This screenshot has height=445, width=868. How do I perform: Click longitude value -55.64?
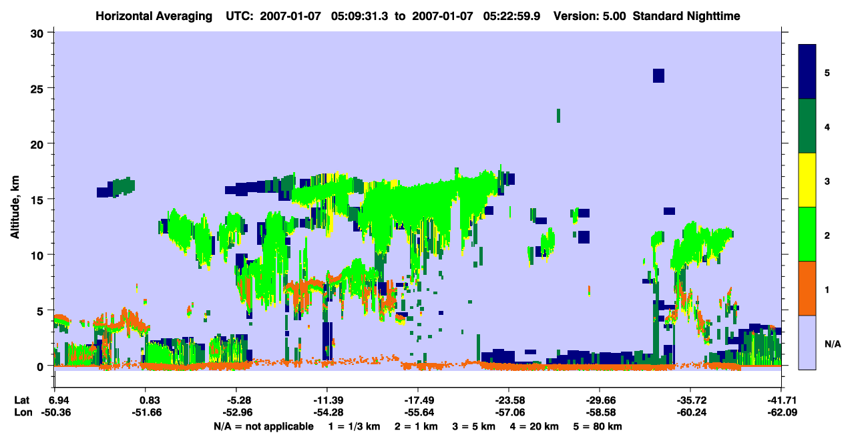[x=418, y=412]
